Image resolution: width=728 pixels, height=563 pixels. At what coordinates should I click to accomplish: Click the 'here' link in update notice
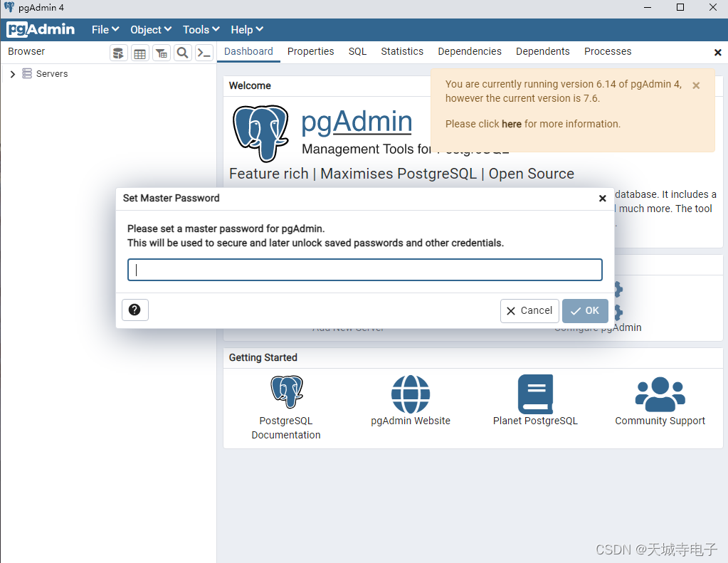point(511,124)
